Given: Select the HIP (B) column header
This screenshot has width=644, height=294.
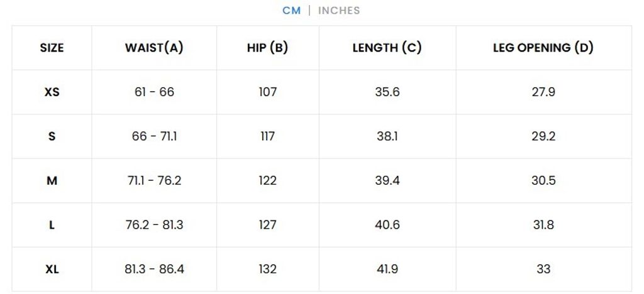Looking at the screenshot, I should [267, 48].
